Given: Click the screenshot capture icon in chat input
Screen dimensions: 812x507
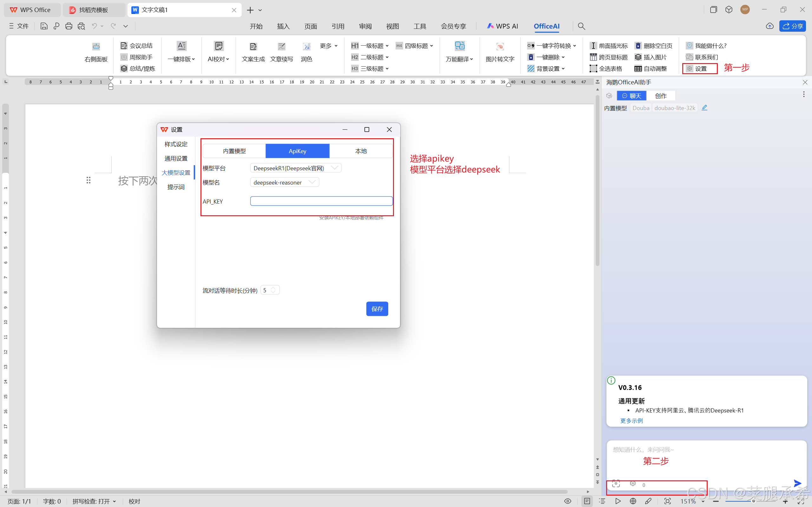Looking at the screenshot, I should 616,483.
